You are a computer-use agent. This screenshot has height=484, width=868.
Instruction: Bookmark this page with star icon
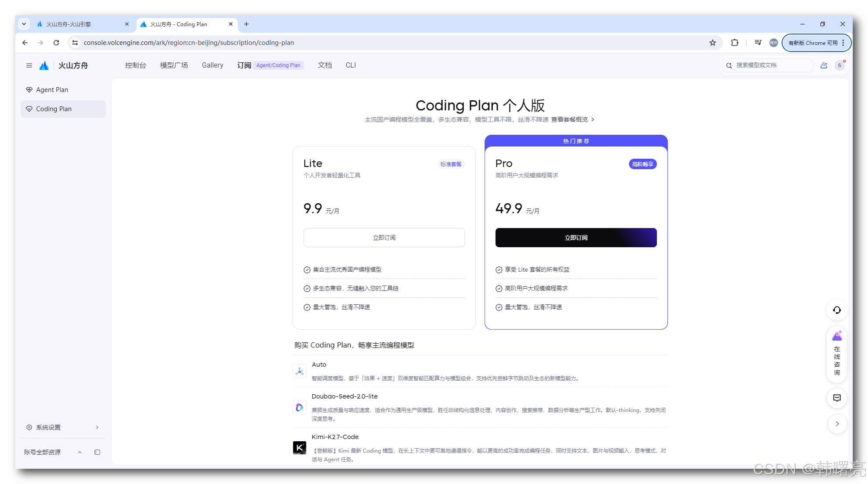click(712, 43)
